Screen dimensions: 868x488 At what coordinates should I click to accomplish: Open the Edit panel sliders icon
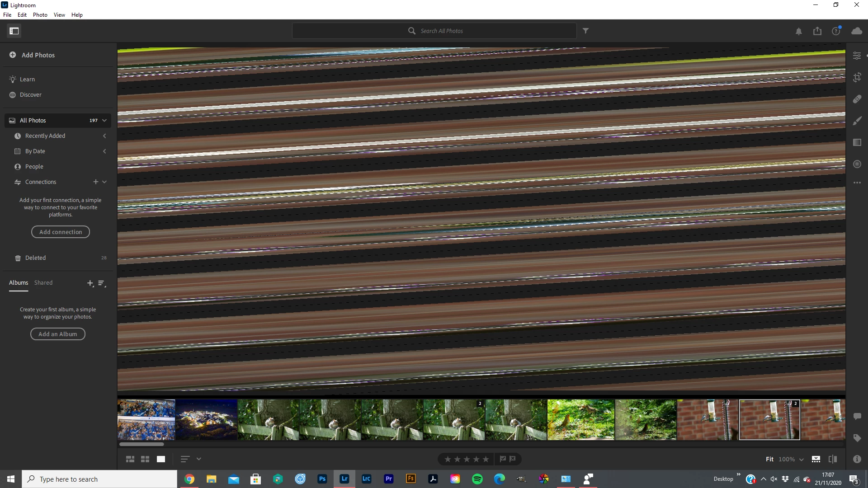coord(857,56)
